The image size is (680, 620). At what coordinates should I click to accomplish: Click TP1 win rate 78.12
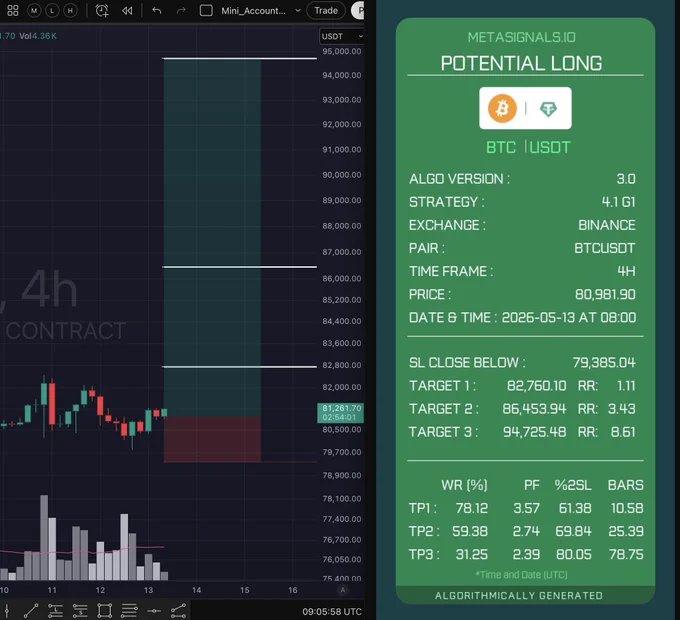pyautogui.click(x=472, y=508)
